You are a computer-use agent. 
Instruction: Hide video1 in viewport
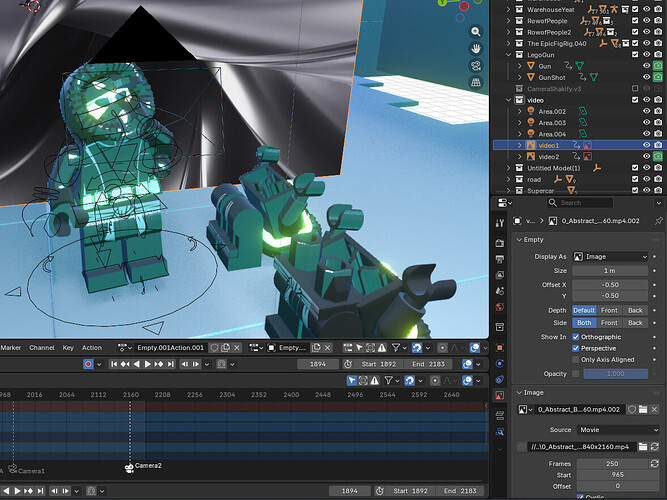point(647,145)
